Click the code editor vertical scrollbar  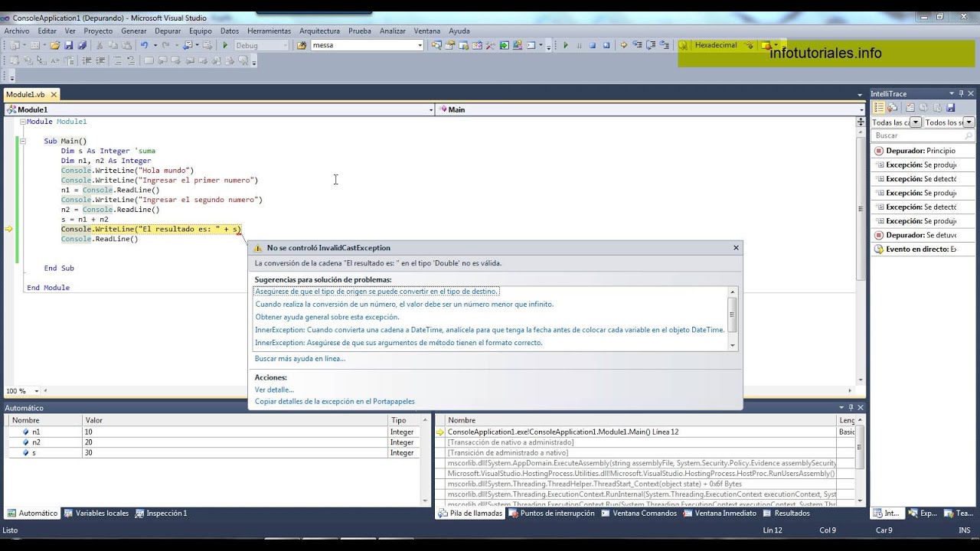tap(861, 252)
